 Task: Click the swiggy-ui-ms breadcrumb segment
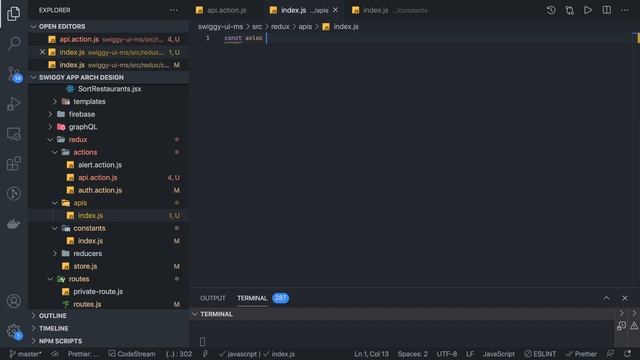pyautogui.click(x=220, y=27)
